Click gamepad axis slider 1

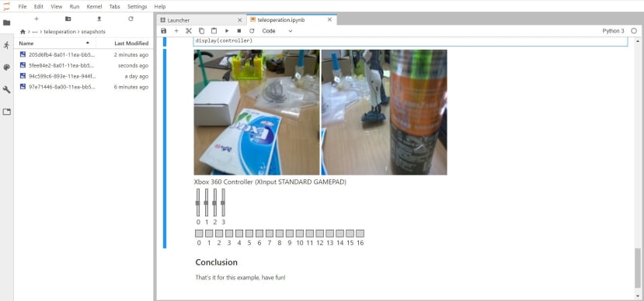[x=206, y=202]
